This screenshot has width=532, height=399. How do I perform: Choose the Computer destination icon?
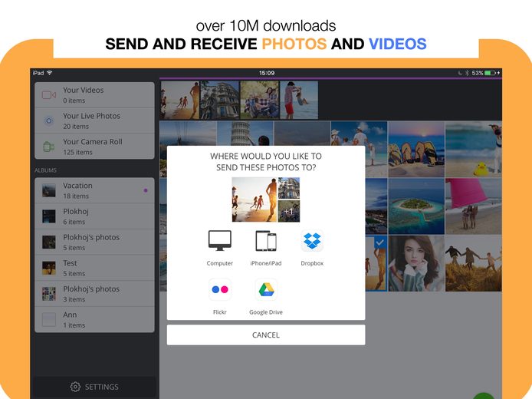point(220,240)
